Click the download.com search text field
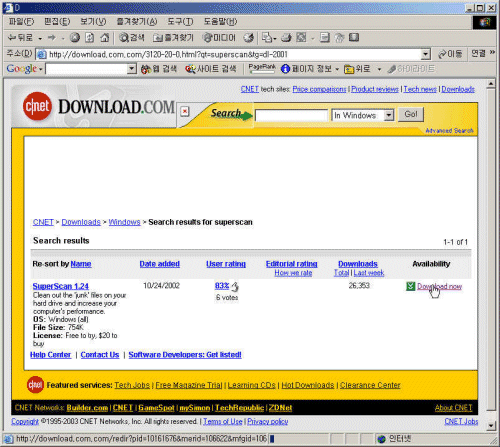This screenshot has width=500, height=447. coord(291,115)
